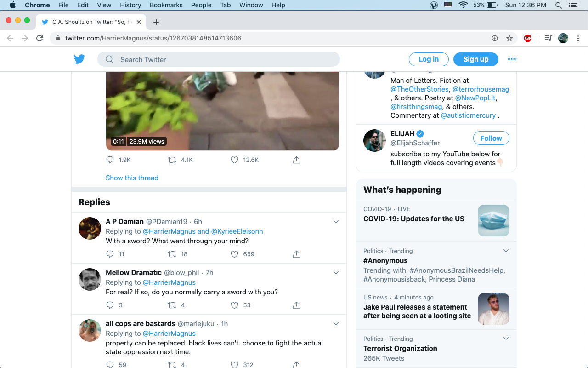Viewport: 588px width, 368px height.
Task: Open the Window menu
Action: tap(251, 5)
